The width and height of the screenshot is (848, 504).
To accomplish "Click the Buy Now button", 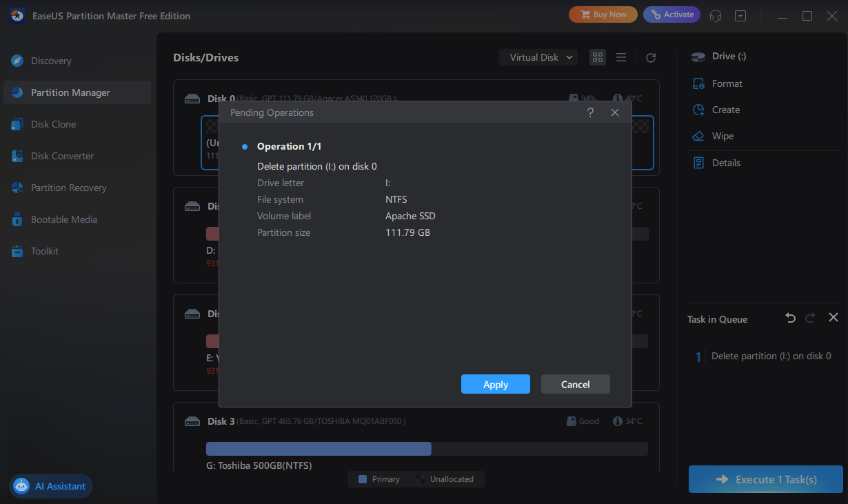I will click(603, 14).
